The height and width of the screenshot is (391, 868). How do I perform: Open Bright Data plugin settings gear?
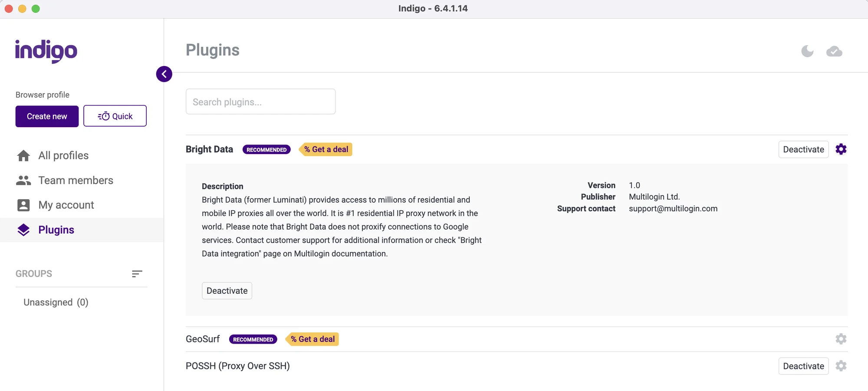[x=841, y=149]
